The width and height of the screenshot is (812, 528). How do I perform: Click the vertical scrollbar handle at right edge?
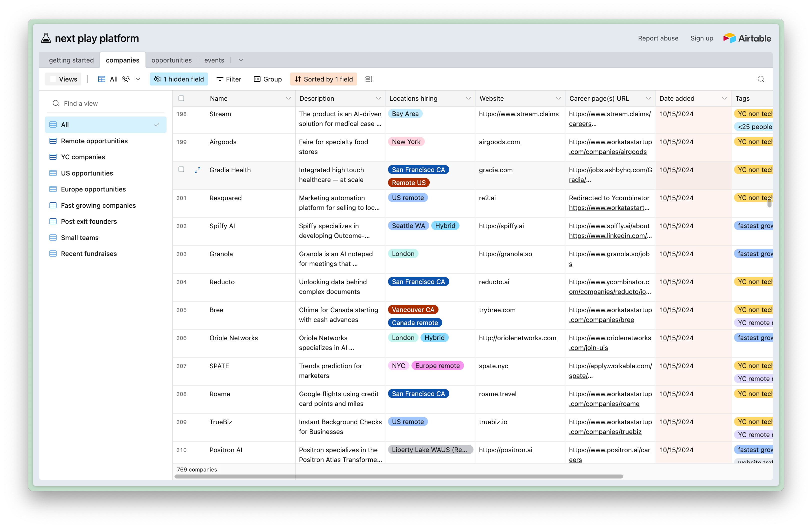click(x=769, y=203)
